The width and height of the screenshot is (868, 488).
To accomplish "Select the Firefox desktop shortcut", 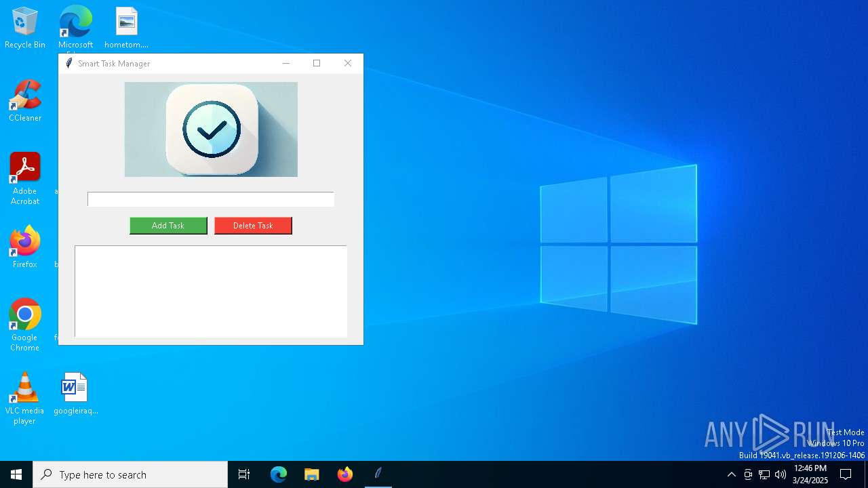I will click(25, 247).
